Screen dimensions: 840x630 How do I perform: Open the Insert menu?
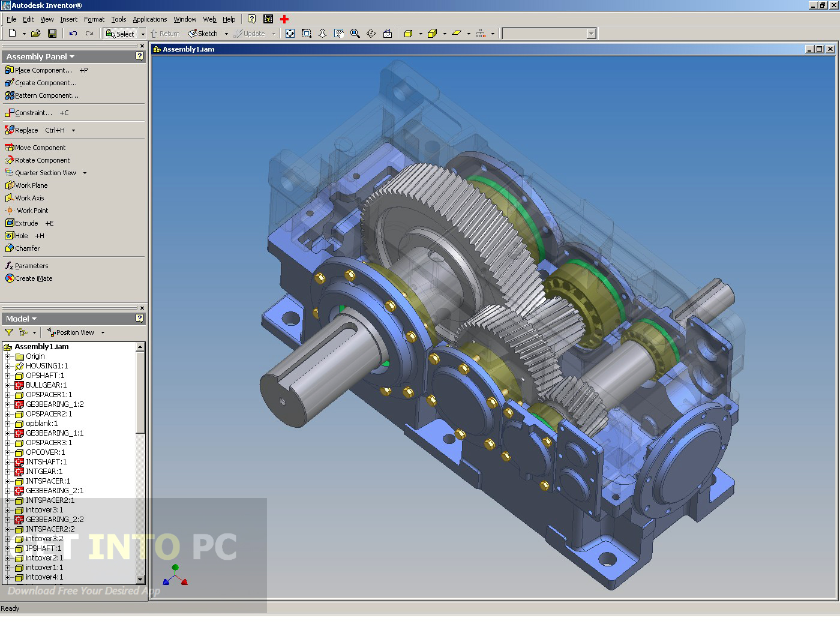pos(68,19)
